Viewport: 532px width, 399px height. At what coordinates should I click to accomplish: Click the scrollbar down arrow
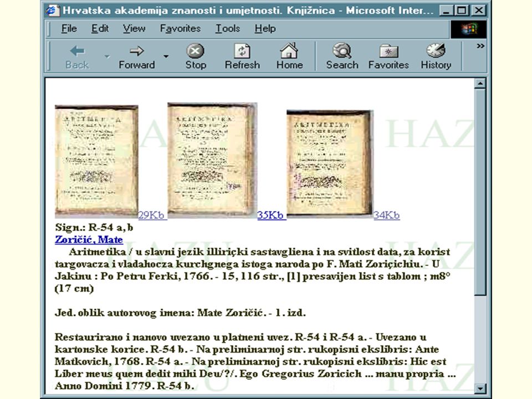[x=480, y=388]
